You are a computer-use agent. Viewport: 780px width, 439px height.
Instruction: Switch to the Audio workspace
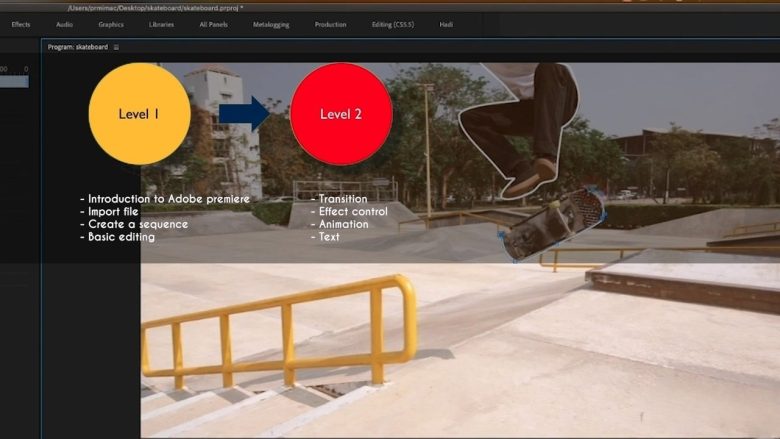[x=64, y=24]
